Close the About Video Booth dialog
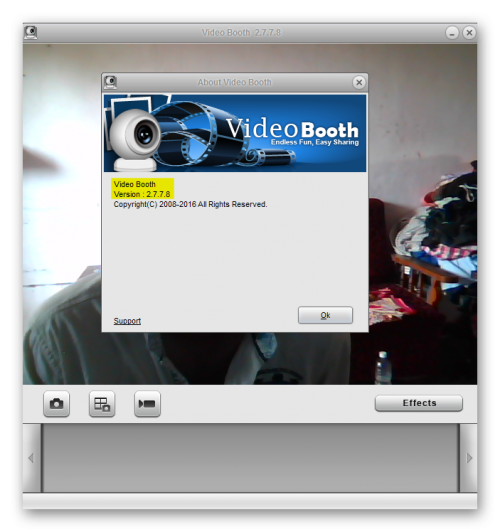The image size is (500, 532). tap(359, 82)
